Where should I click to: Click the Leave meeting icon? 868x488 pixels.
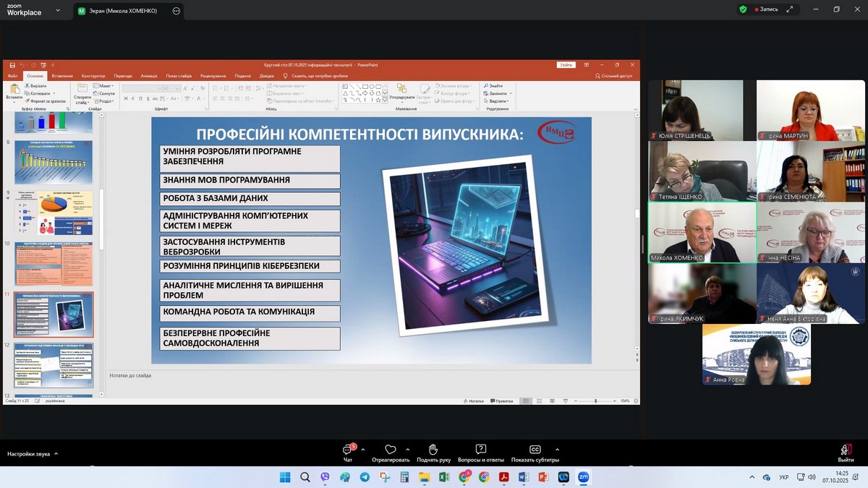click(846, 450)
